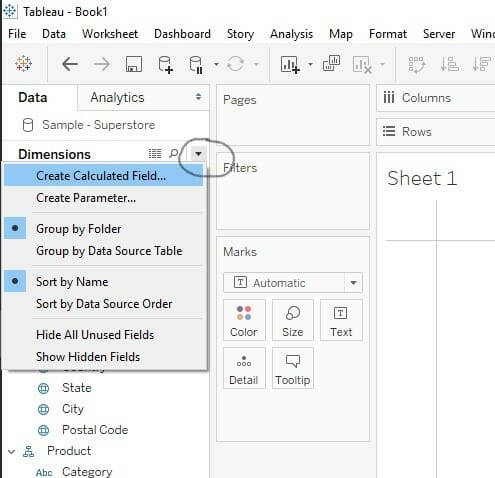Click the Save disk icon
The image size is (495, 478).
(x=134, y=64)
